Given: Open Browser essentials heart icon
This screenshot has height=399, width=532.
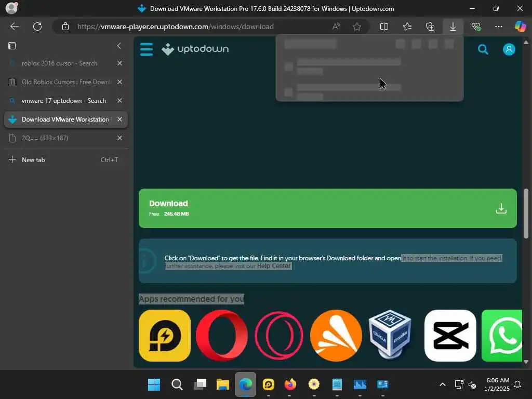Looking at the screenshot, I should point(476,26).
